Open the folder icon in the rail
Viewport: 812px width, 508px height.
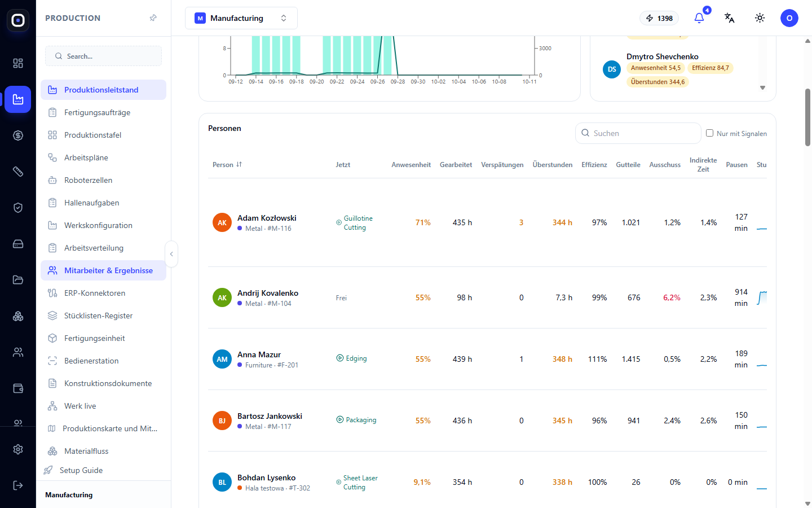pyautogui.click(x=18, y=280)
